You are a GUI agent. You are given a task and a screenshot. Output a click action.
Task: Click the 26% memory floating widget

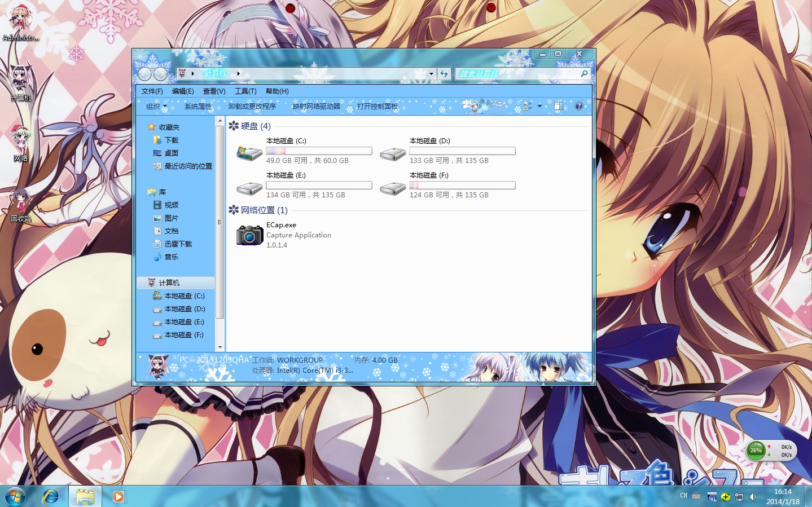pos(756,450)
